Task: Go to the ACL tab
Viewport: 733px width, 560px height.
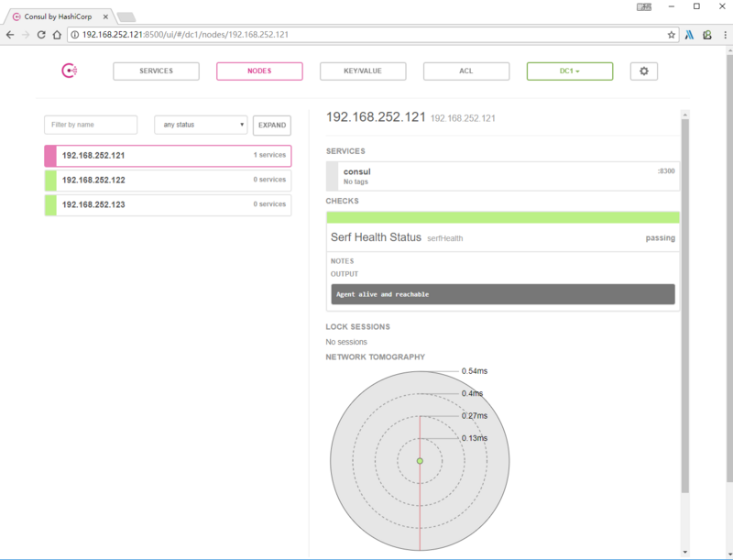Action: point(465,71)
